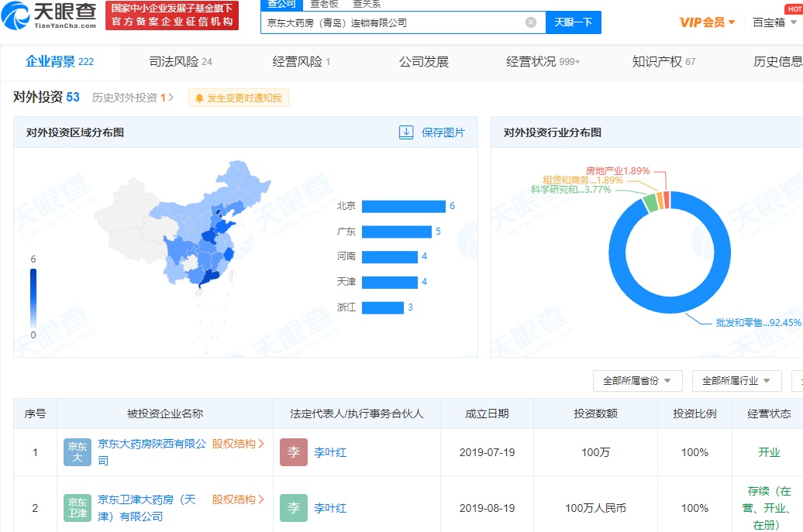Open 李叶红 link in row 1
Image resolution: width=803 pixels, height=532 pixels.
330,452
